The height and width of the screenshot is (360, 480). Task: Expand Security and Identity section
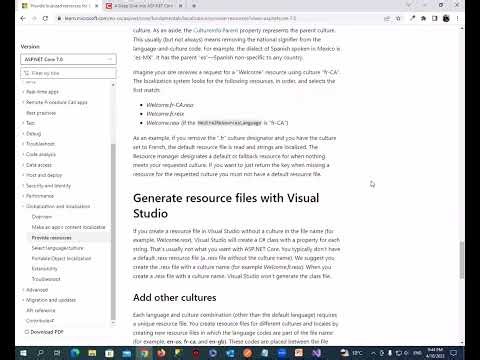point(48,186)
